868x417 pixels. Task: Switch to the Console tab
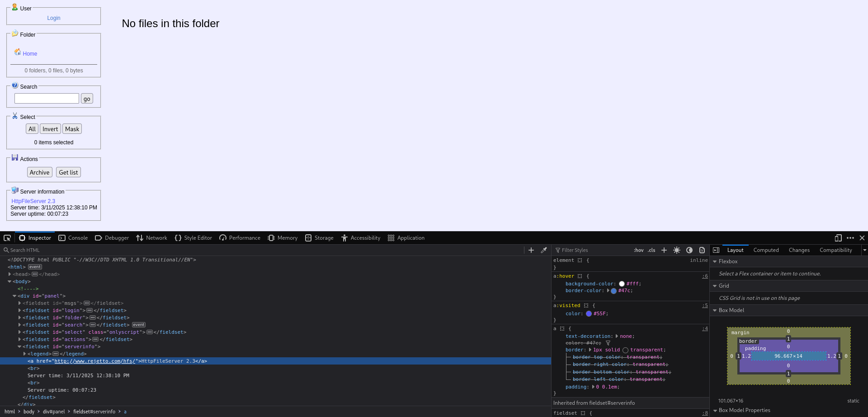pos(73,238)
